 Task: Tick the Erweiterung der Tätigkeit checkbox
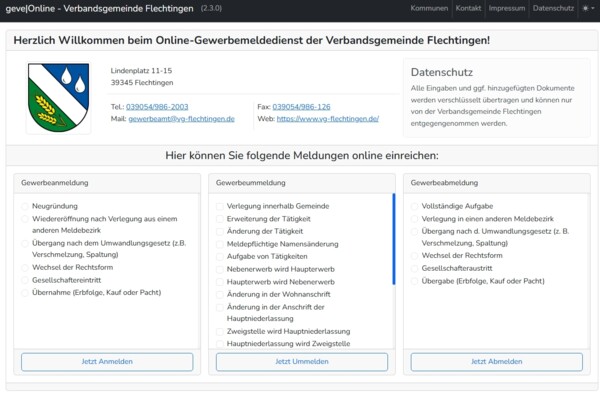tap(220, 219)
